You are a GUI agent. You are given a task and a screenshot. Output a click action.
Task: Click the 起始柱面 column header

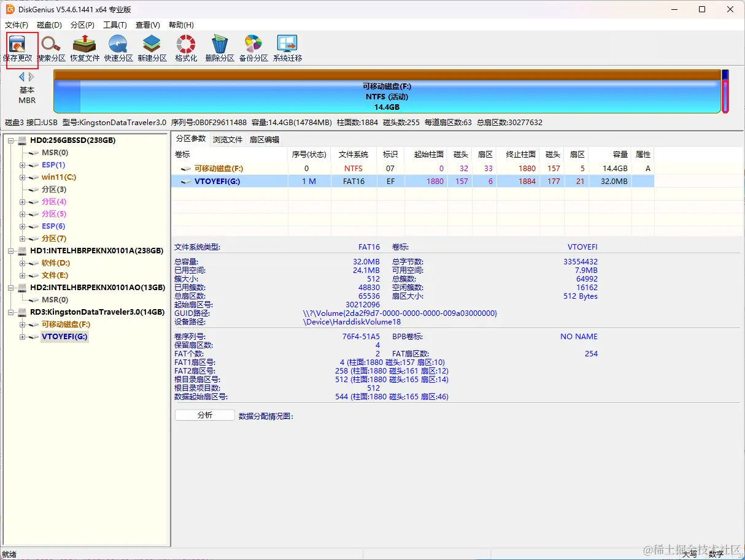tap(426, 155)
